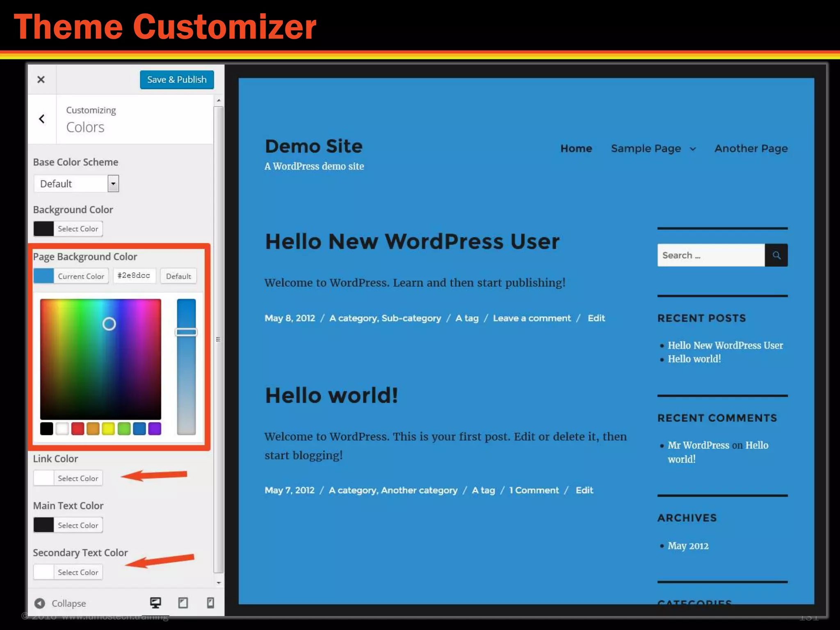Click Select Color under Link Color
Screen dimensions: 840x630
pyautogui.click(x=78, y=478)
